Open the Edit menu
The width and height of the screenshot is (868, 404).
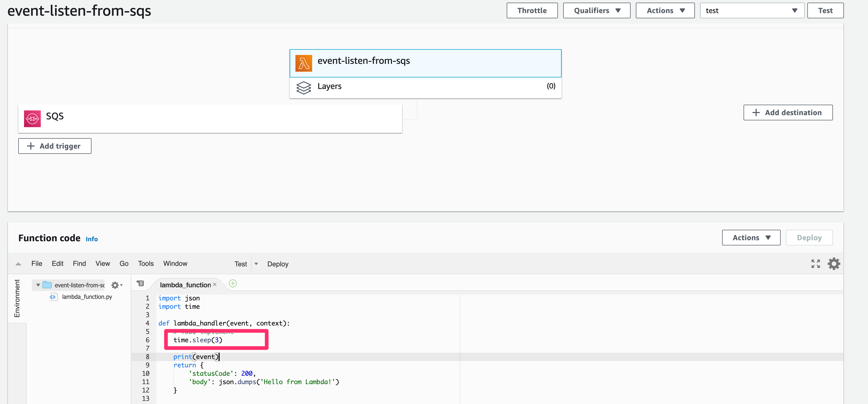pyautogui.click(x=58, y=263)
